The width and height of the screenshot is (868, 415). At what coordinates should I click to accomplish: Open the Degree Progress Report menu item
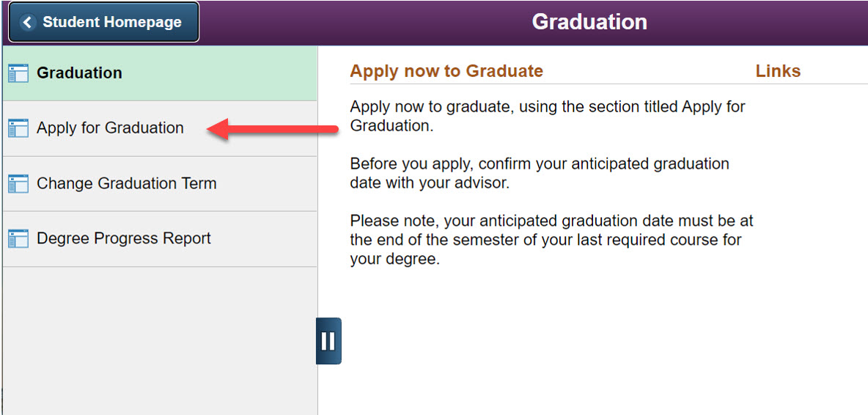pos(123,239)
